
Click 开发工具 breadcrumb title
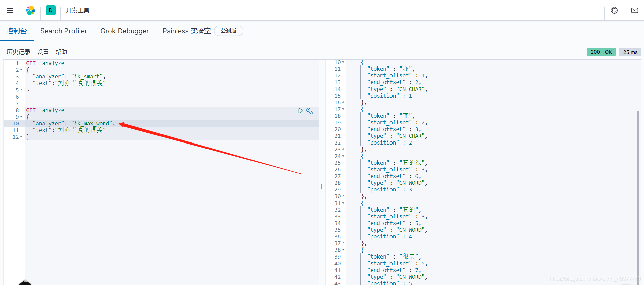[78, 10]
